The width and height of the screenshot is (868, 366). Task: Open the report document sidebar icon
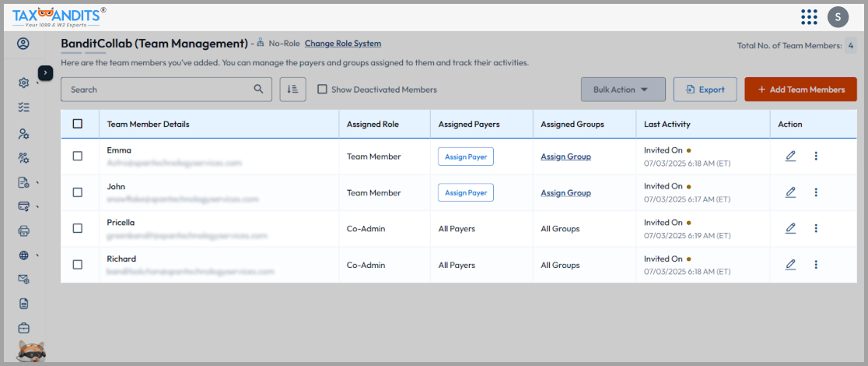(x=23, y=304)
